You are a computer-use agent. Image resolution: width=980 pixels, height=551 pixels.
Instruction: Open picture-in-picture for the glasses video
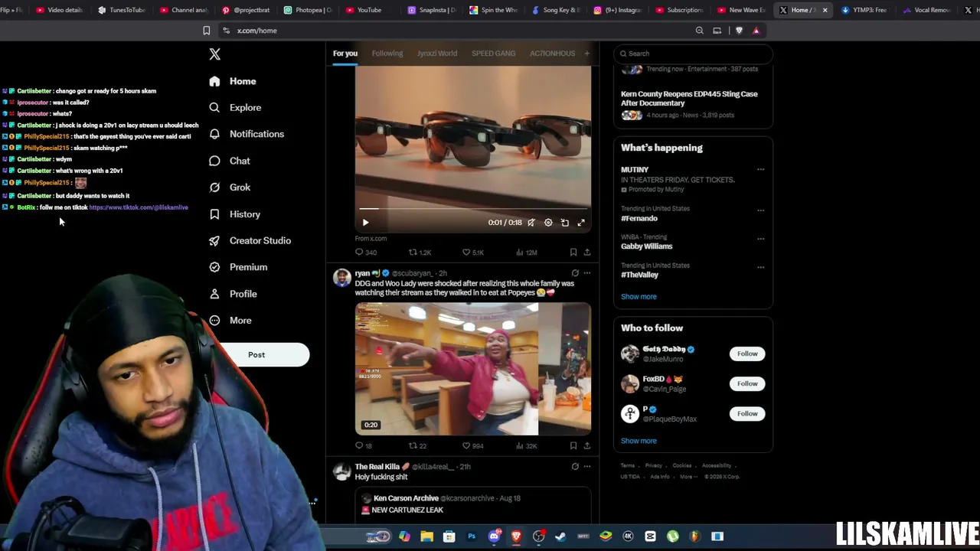pos(565,223)
